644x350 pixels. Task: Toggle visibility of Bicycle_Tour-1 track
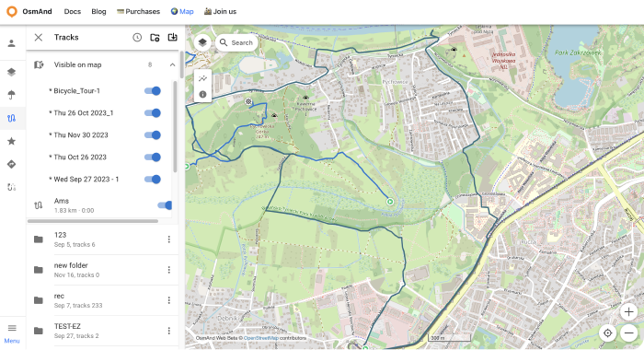[x=153, y=91]
